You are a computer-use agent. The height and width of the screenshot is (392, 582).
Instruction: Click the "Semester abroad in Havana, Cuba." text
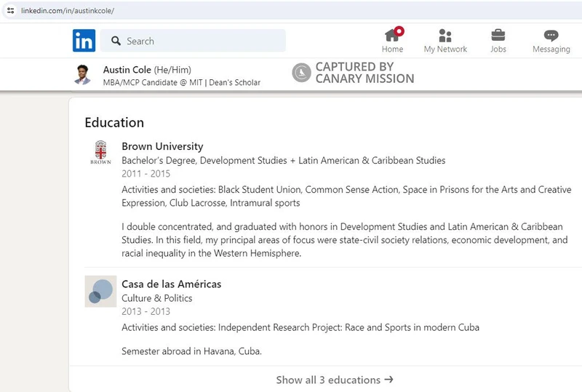[x=191, y=351]
